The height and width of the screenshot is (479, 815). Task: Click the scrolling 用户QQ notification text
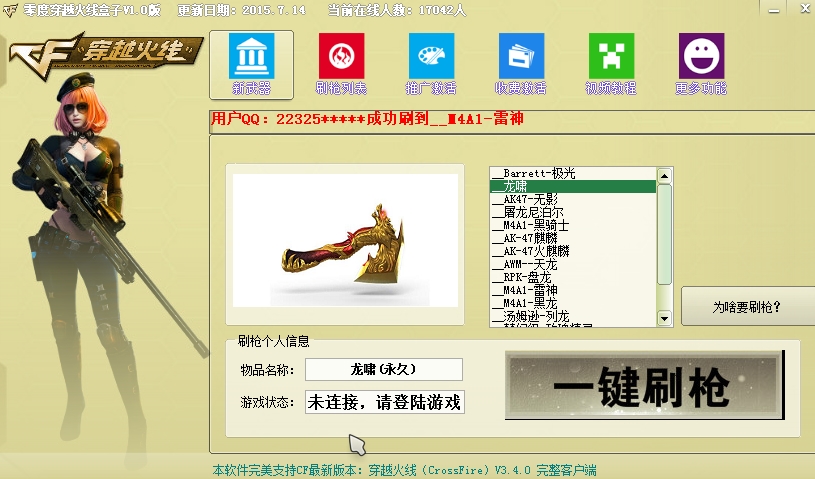(367, 119)
